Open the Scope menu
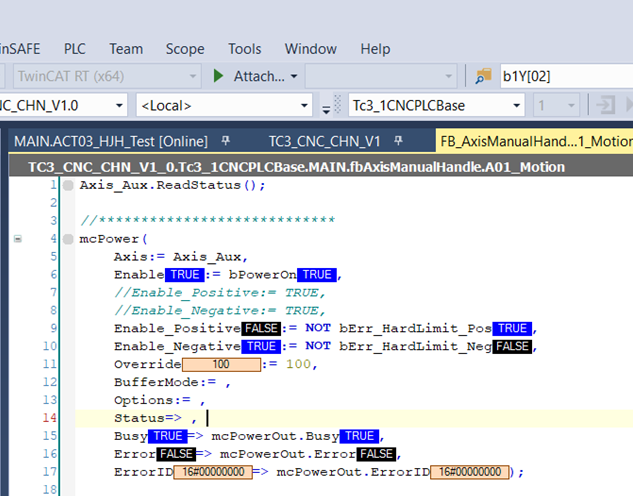The width and height of the screenshot is (633, 496). point(185,49)
